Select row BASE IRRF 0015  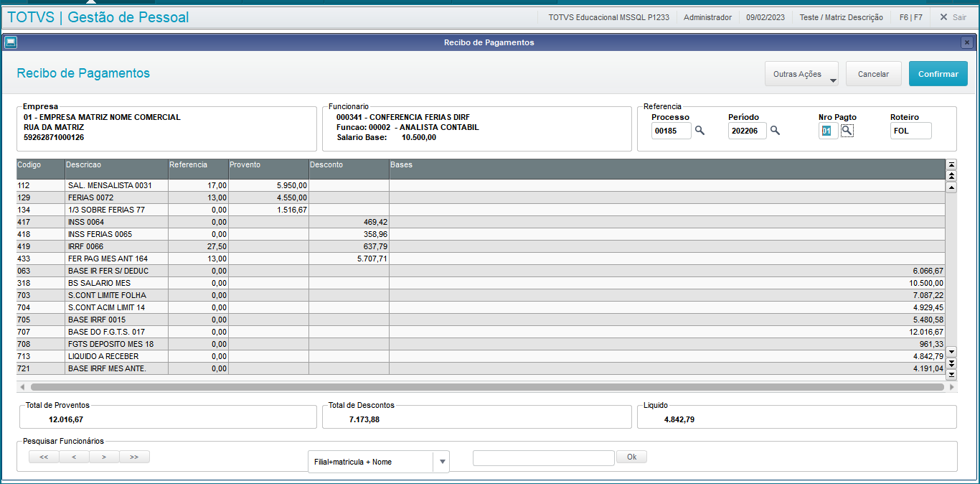481,320
